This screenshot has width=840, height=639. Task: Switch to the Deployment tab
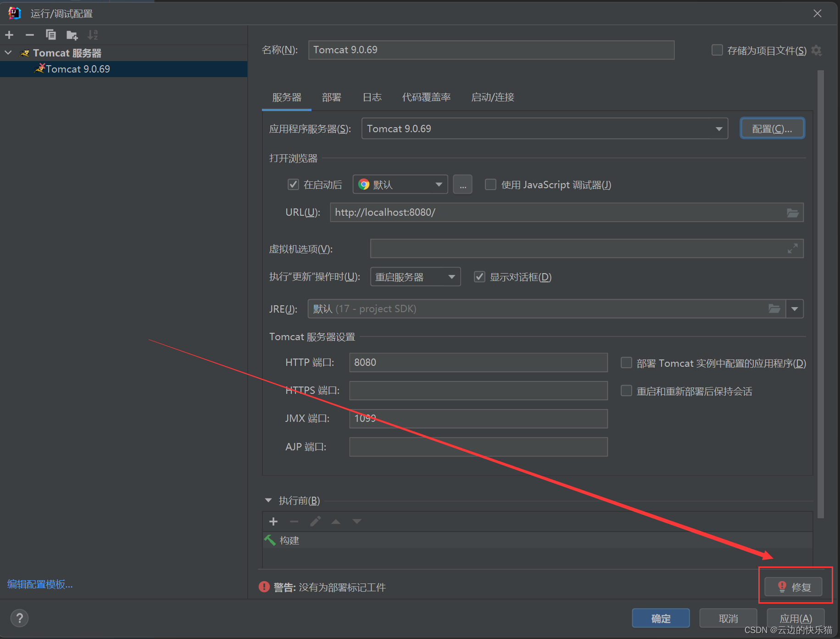pyautogui.click(x=332, y=97)
